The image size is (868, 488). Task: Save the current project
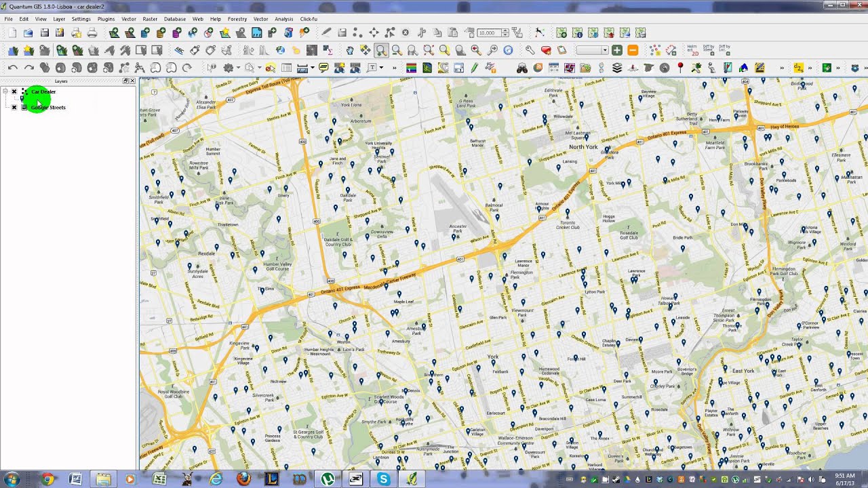tap(44, 33)
